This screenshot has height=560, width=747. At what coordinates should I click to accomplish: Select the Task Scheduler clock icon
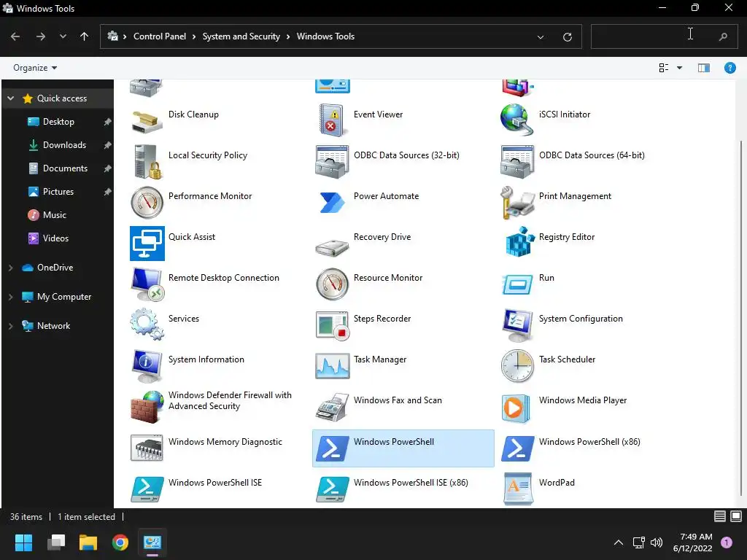[517, 366]
